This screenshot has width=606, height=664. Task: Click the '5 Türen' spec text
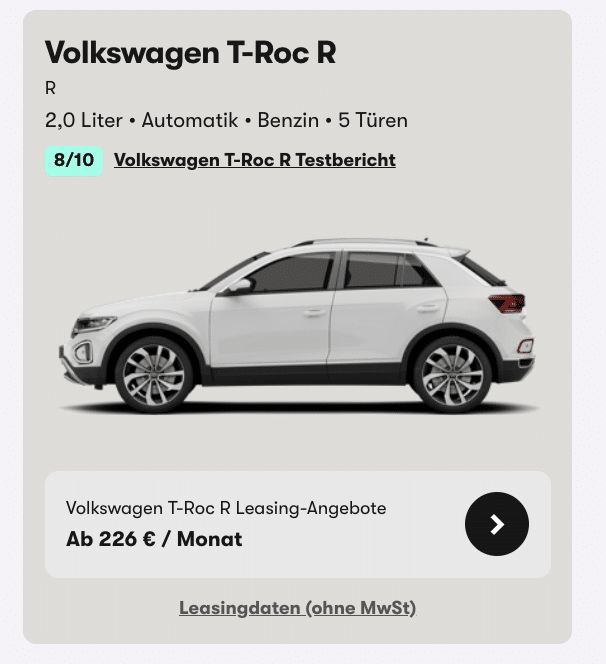[x=373, y=120]
